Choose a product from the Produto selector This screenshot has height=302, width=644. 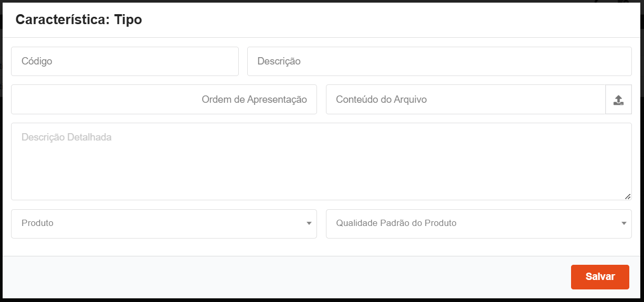point(164,224)
